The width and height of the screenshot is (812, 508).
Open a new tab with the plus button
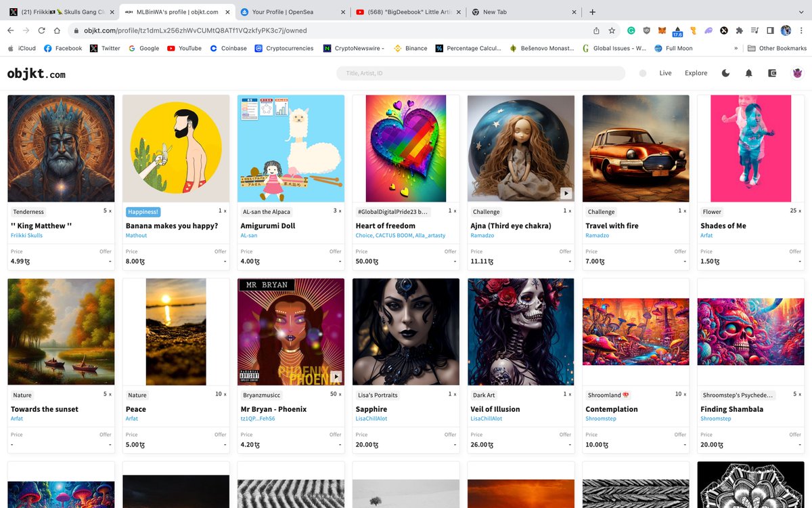click(593, 12)
